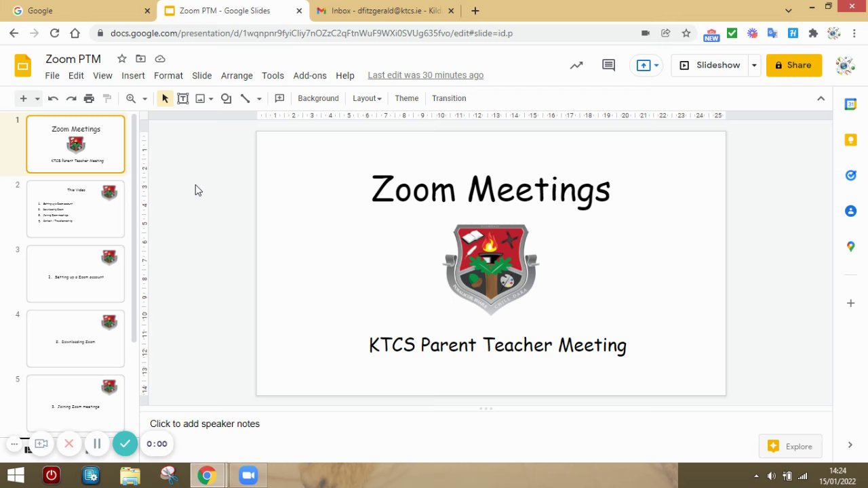Open recorder's three-dots more options
Screen dimensions: 868x488
[14, 444]
